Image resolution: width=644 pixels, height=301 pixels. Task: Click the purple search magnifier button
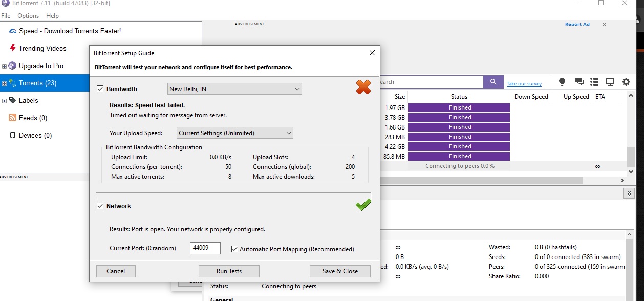pos(493,82)
